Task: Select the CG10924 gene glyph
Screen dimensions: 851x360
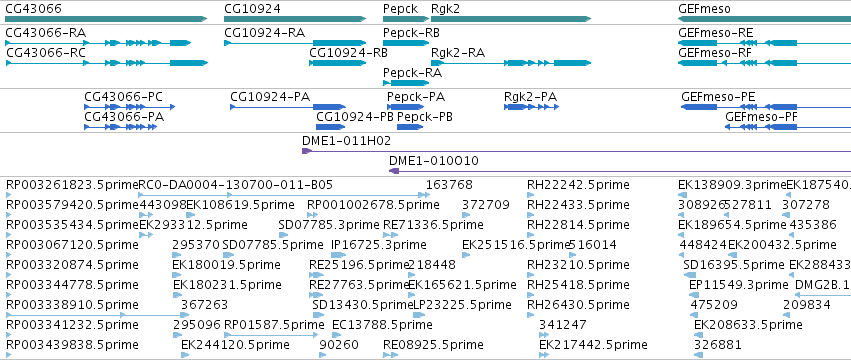Action: (295, 20)
